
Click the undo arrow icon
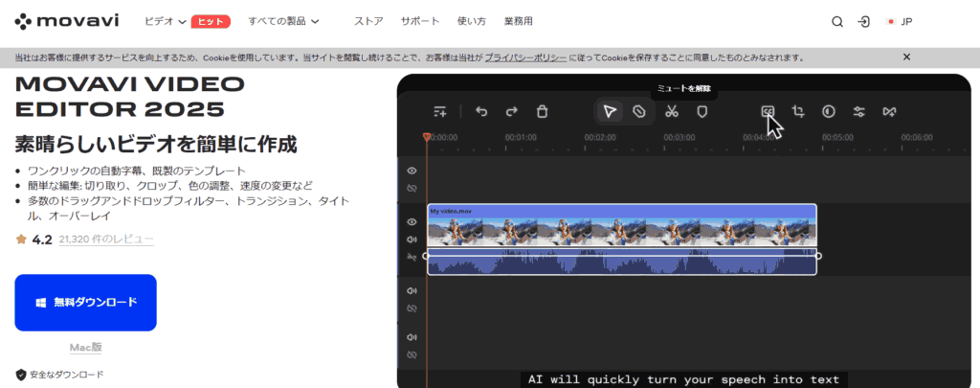click(481, 111)
